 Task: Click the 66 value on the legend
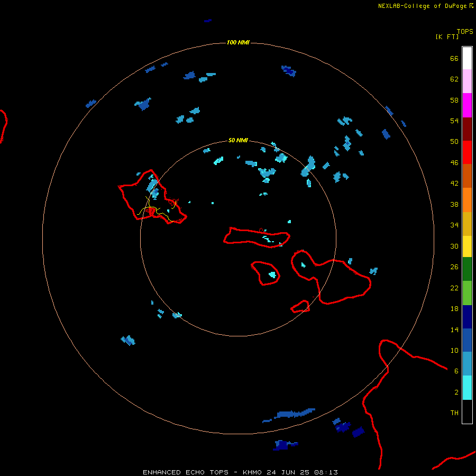[x=454, y=58]
